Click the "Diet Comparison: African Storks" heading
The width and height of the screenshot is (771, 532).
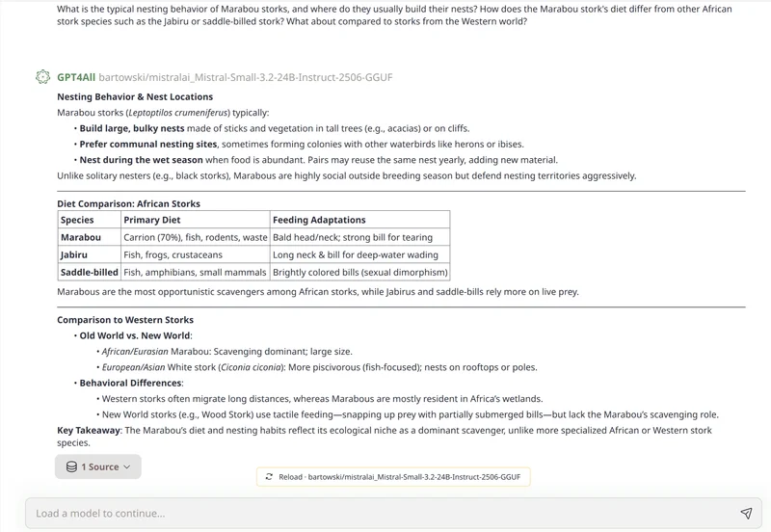[128, 204]
